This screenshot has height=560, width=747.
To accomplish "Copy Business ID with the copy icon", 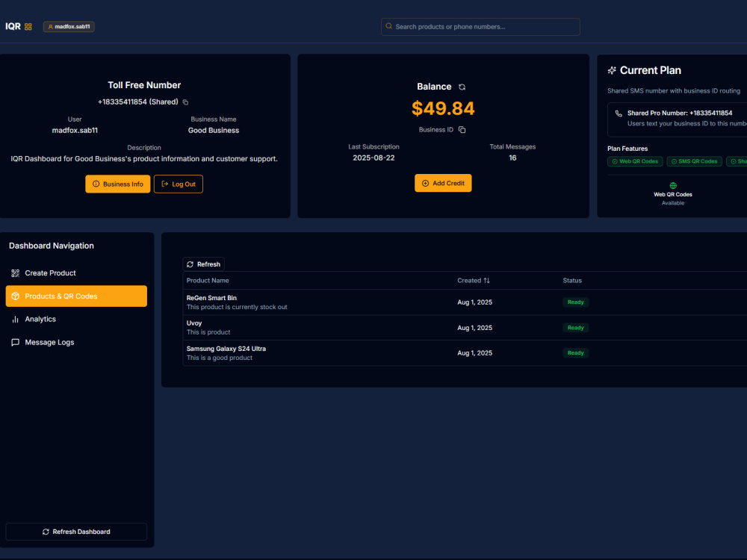I will point(462,129).
